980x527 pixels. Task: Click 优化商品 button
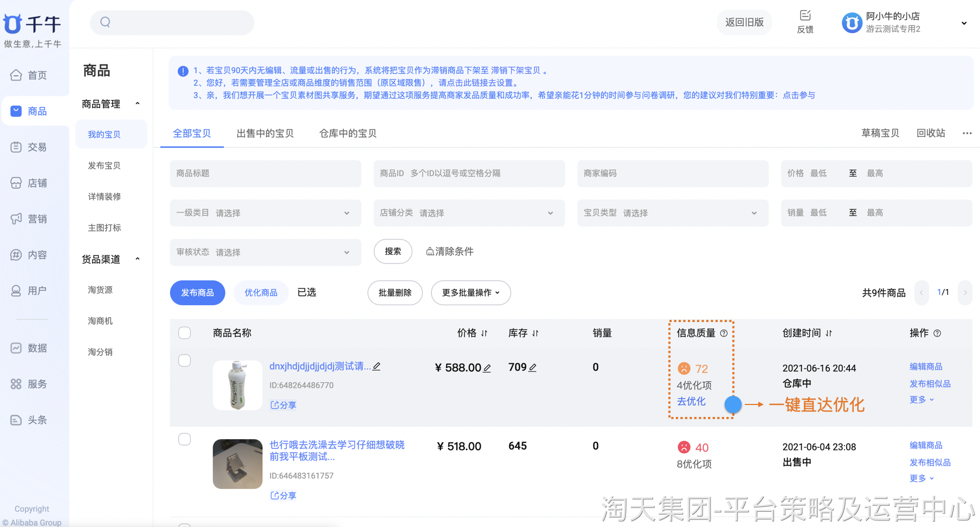tap(261, 293)
